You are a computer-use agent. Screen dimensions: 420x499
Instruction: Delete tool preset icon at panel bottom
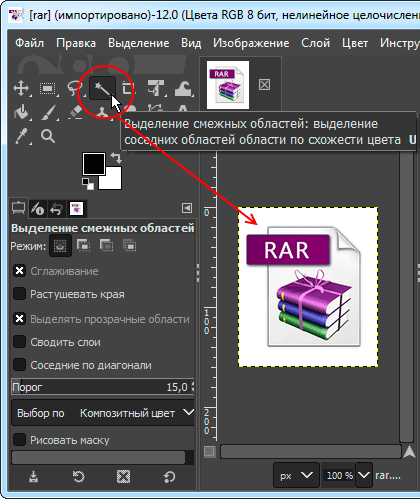(123, 477)
